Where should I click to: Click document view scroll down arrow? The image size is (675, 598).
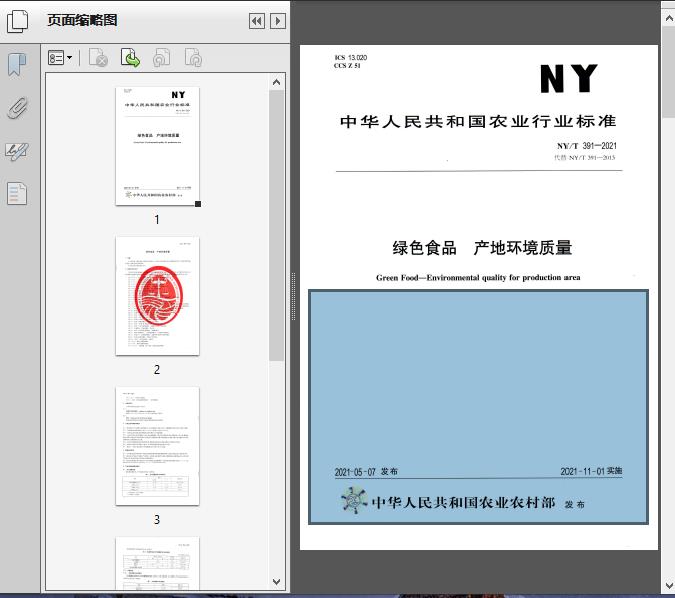(x=669, y=586)
